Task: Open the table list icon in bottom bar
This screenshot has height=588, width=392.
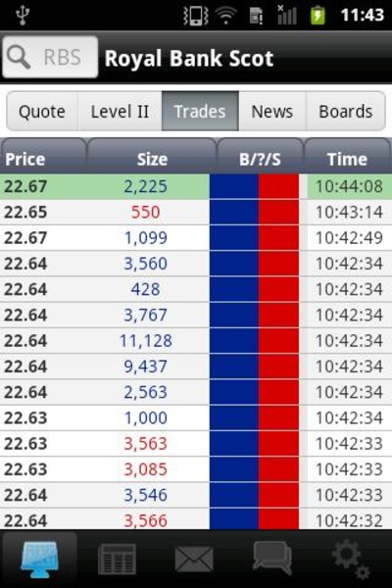Action: pyautogui.click(x=117, y=560)
